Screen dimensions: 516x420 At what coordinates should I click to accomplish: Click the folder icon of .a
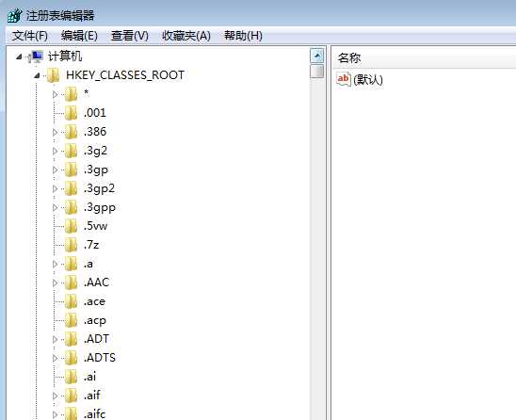(71, 264)
